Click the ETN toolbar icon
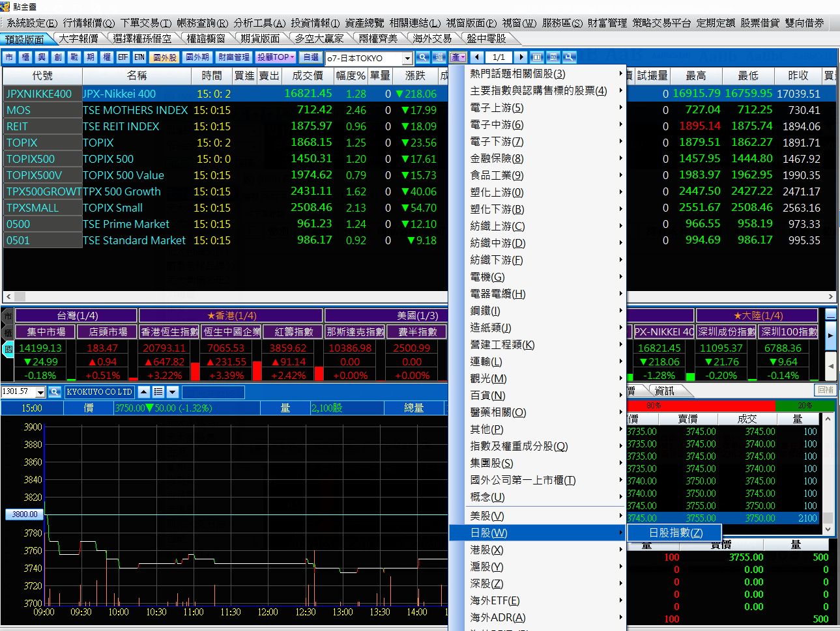The width and height of the screenshot is (840, 631). pos(139,57)
